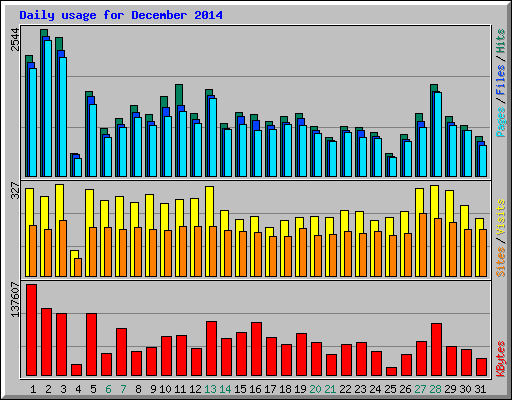Screen dimensions: 512x400
Task: Click the red KBytes bar for day 1
Action: (32, 330)
